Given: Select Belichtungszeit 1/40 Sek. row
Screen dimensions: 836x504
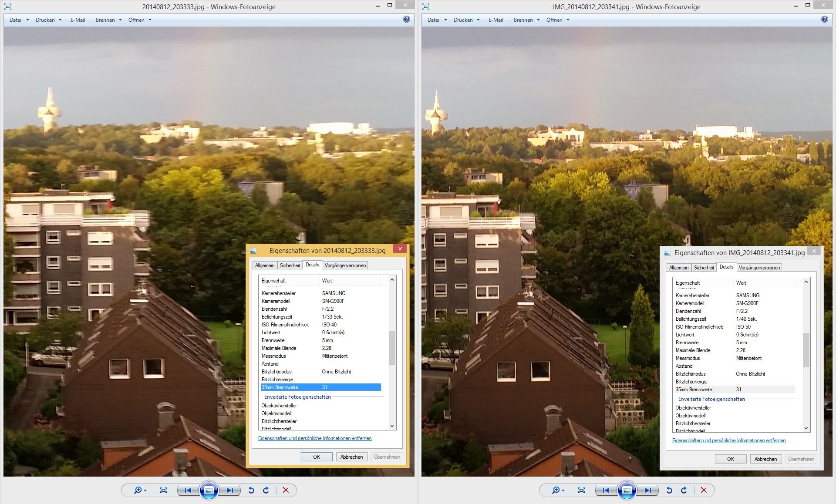Looking at the screenshot, I should pos(735,319).
